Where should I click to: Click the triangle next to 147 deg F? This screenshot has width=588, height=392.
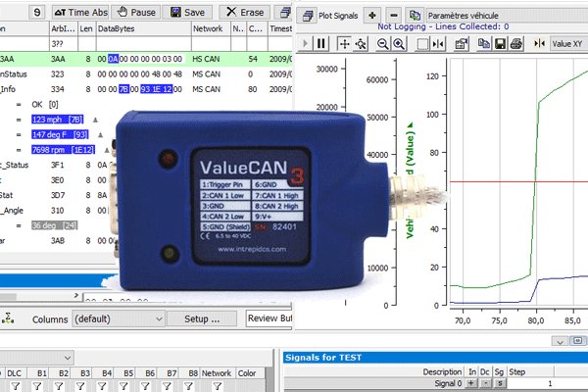101,134
